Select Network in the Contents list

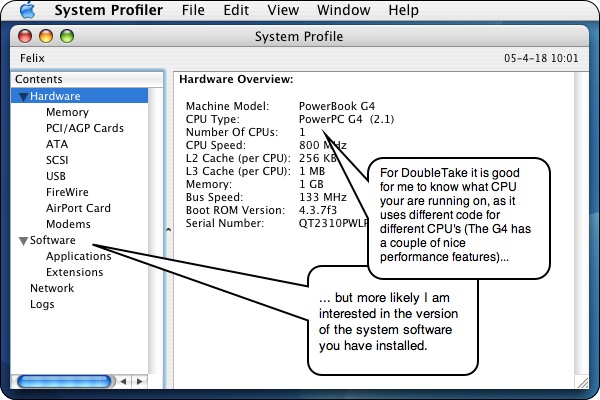[52, 288]
